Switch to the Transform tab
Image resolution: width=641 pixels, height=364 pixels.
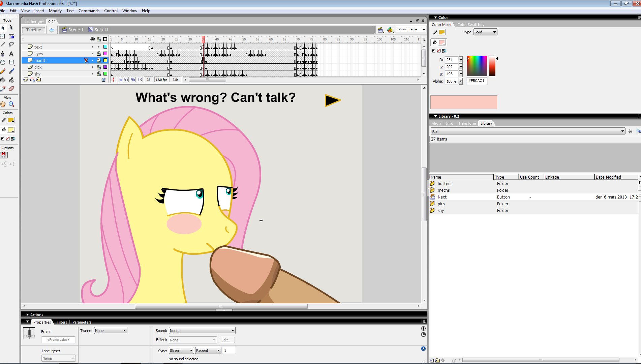[x=467, y=123]
